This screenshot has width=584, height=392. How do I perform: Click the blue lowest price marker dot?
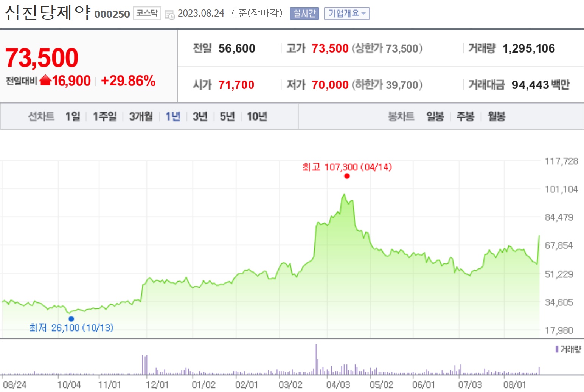point(71,319)
